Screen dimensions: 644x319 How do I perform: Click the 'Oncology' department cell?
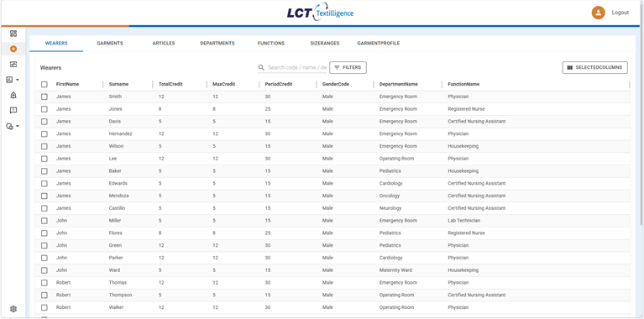click(390, 196)
